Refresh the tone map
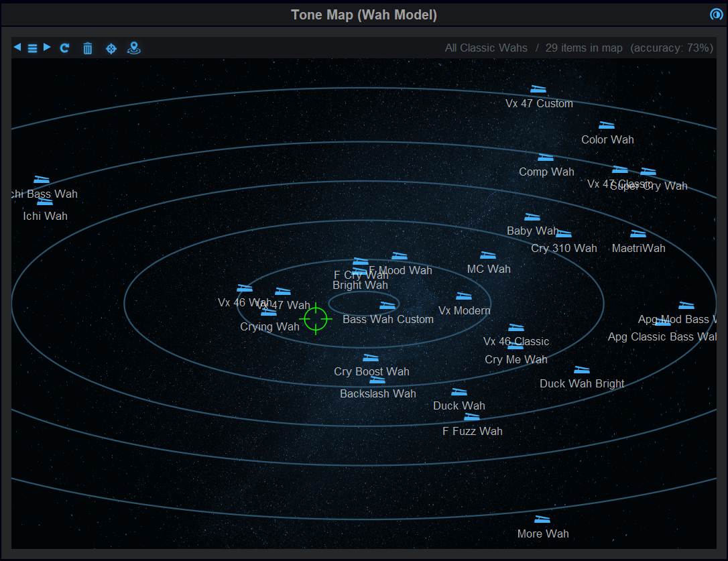 click(65, 48)
